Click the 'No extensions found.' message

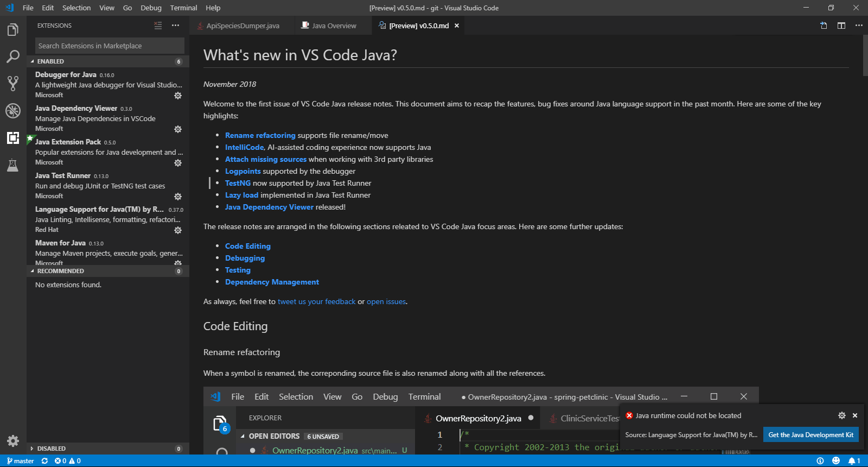pos(68,285)
